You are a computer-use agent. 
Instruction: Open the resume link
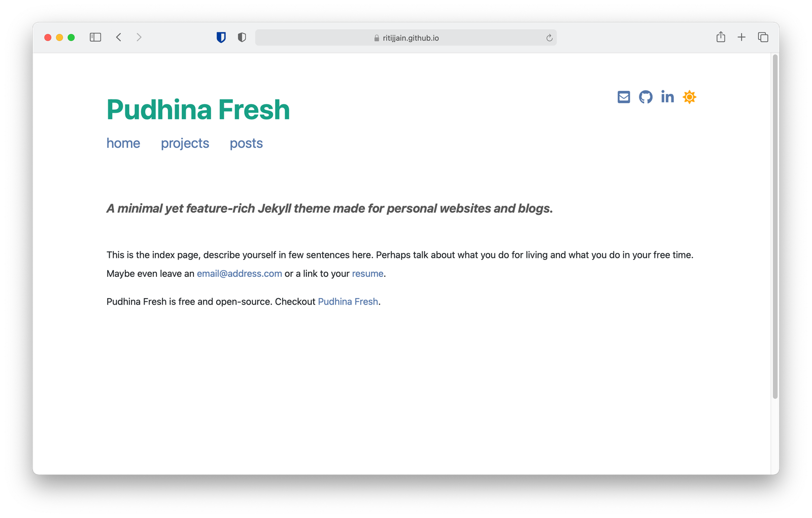[x=367, y=273]
